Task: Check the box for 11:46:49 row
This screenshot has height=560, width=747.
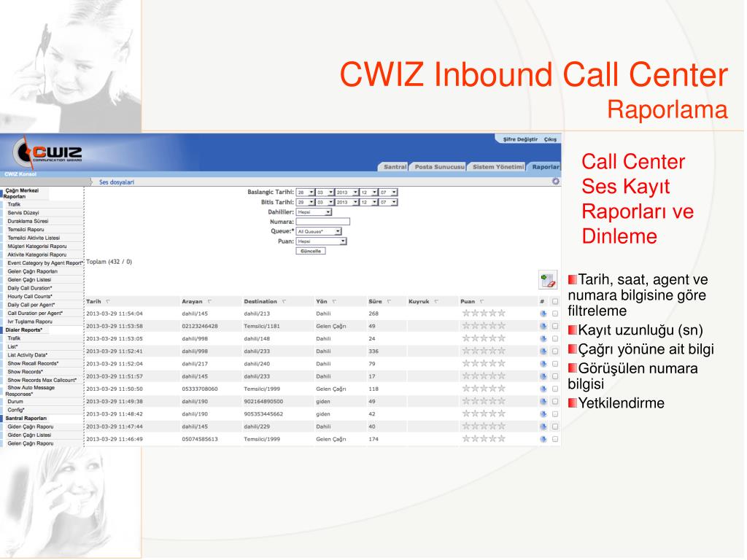Action: [x=555, y=440]
